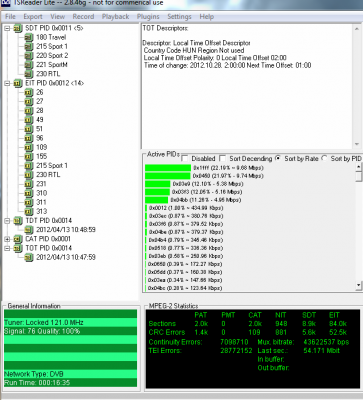363x400 pixels.
Task: Click the CAT PID 0x0001 table icon
Action: (18, 239)
